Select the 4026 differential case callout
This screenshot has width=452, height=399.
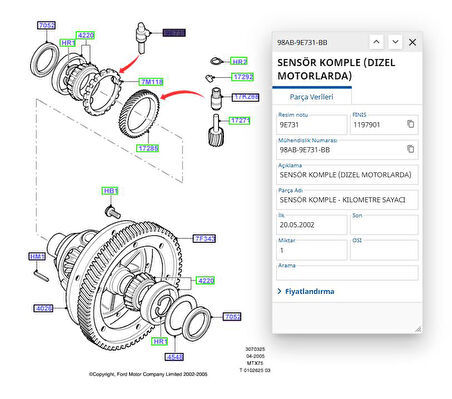point(43,308)
